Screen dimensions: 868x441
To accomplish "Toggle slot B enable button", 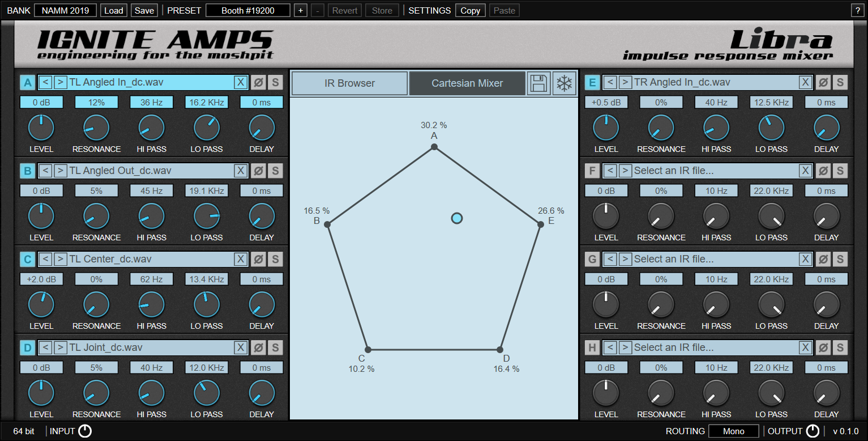I will [x=27, y=171].
